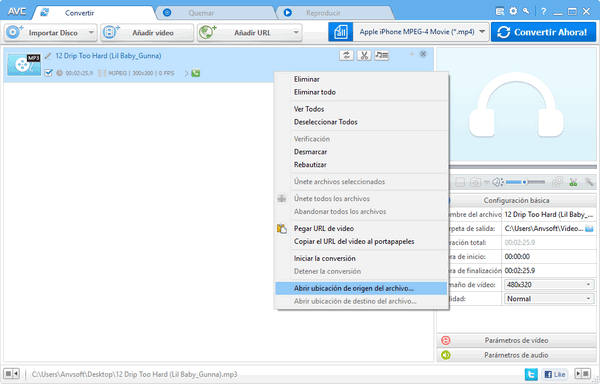The width and height of the screenshot is (600, 384).
Task: Open the Twitter share icon
Action: click(x=531, y=374)
